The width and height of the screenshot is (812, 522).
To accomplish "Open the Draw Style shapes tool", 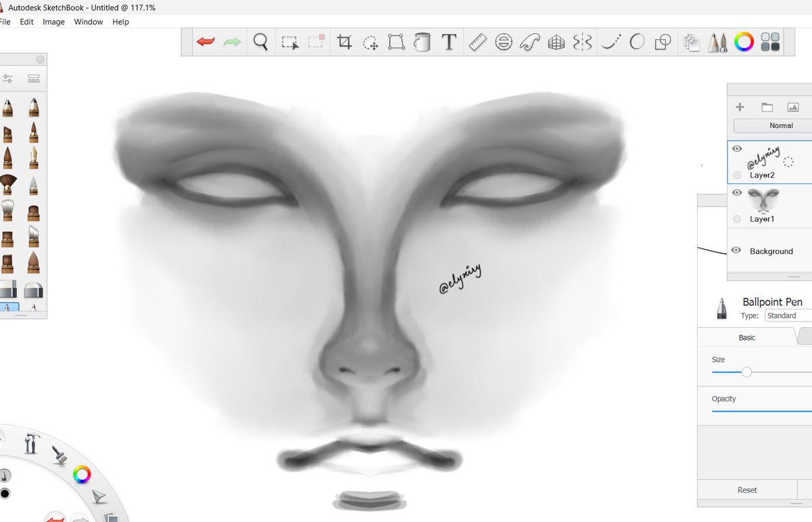I will click(663, 42).
